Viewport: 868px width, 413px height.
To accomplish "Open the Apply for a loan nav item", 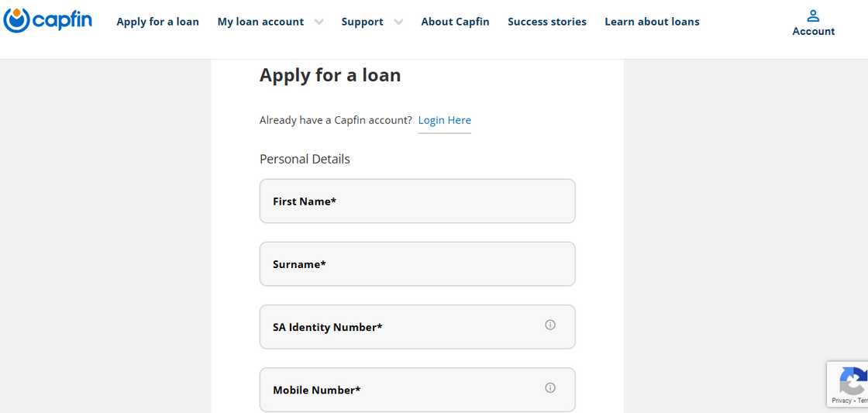I will click(157, 22).
